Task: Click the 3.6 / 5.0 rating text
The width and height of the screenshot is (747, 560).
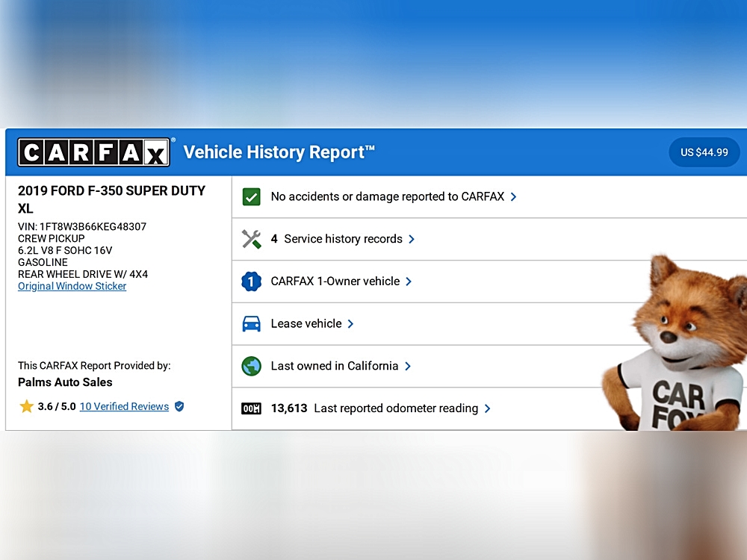Action: [x=57, y=406]
